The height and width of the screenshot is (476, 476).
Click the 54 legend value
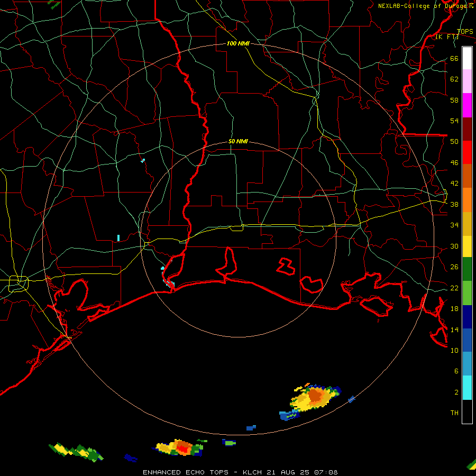(454, 121)
